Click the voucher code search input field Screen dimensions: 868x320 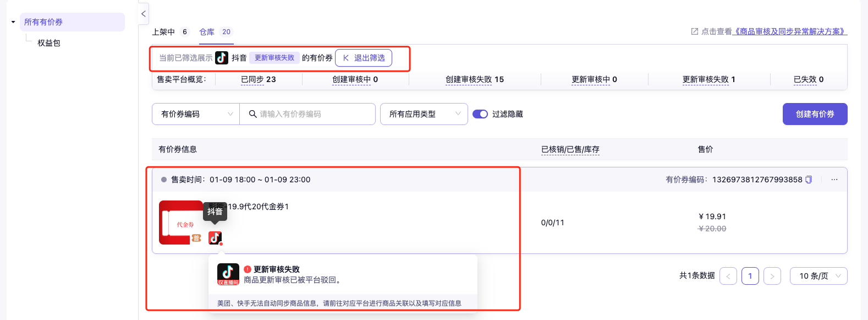314,114
